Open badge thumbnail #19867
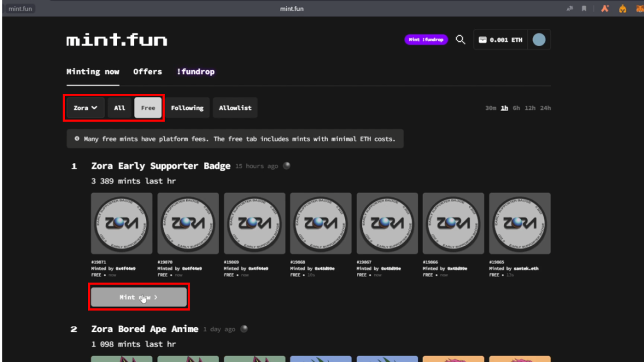The height and width of the screenshot is (362, 644). point(388,223)
